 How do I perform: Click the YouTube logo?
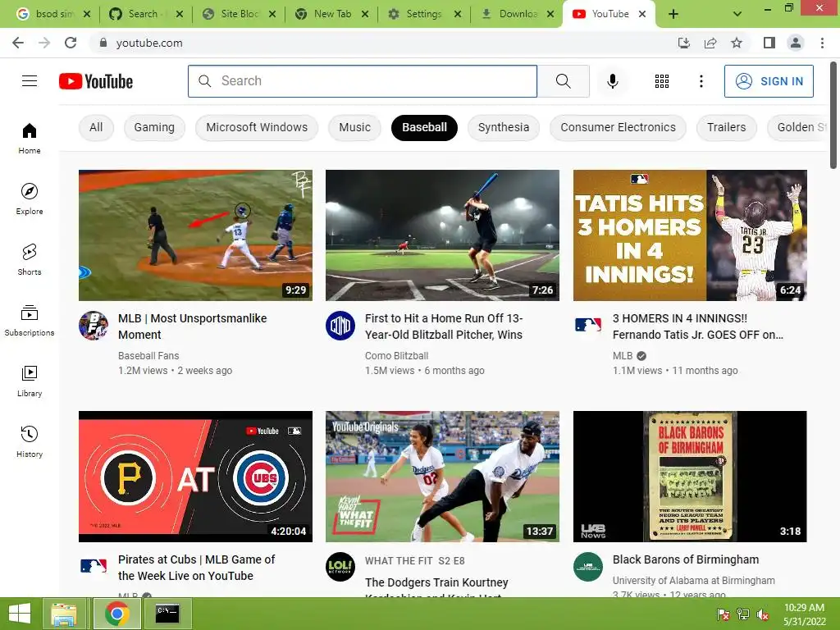click(96, 81)
